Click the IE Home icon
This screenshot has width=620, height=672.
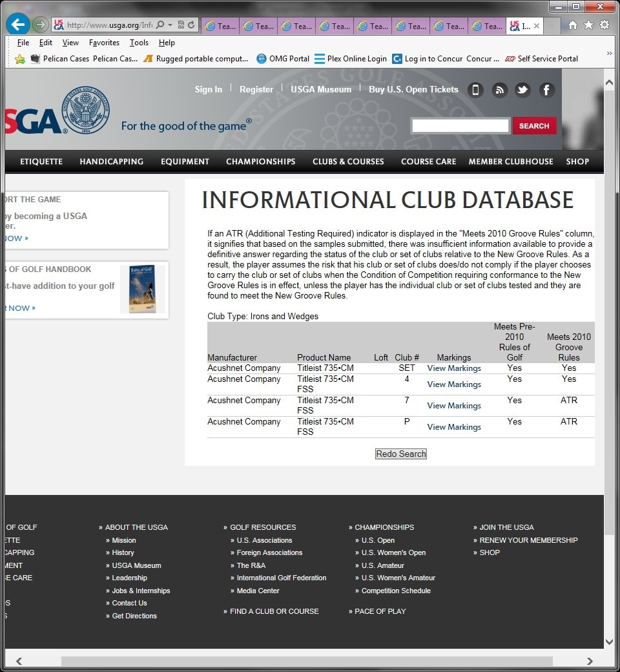click(572, 25)
